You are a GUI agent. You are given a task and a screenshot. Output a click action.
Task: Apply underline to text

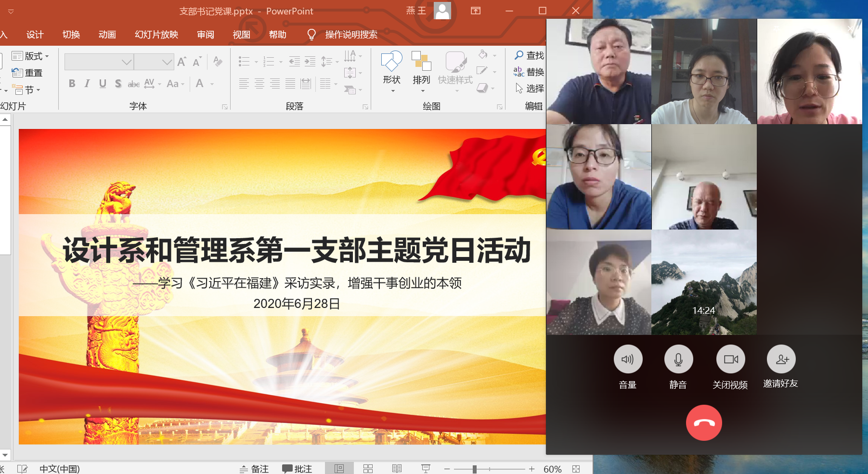[x=102, y=83]
